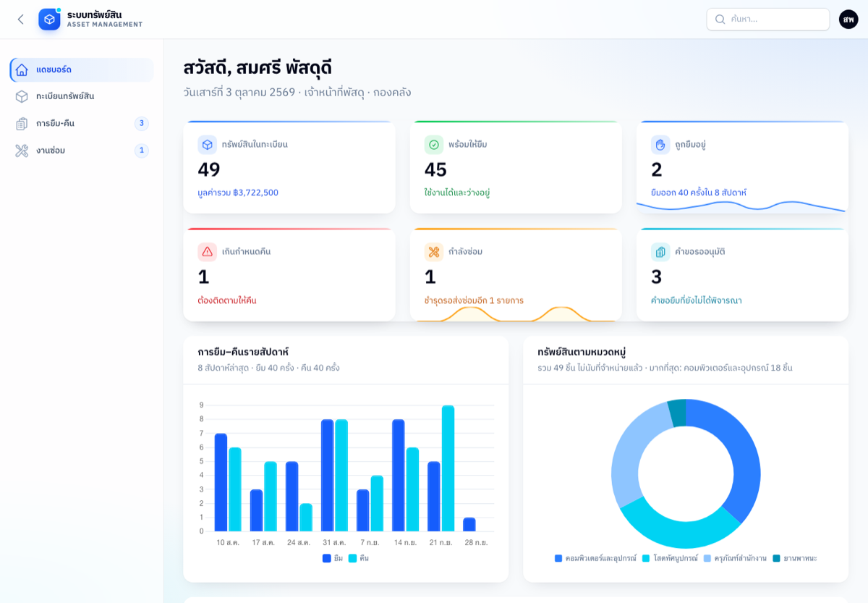Click the cyan คืน bar for 21 ก.ย.
Viewport: 868px width, 603px height.
(448, 468)
